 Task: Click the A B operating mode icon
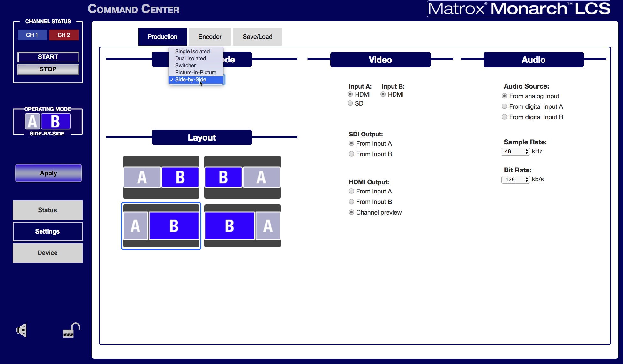[x=48, y=121]
